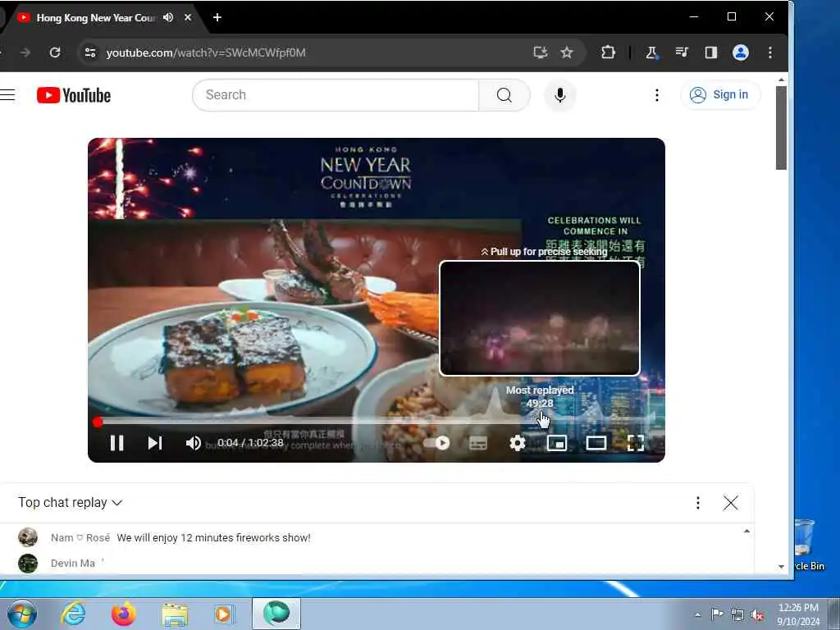Toggle the Chrome side panel
840x630 pixels.
[711, 52]
